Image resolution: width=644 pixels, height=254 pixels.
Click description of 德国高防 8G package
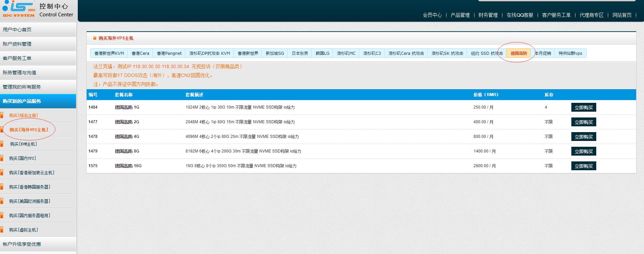[243, 151]
